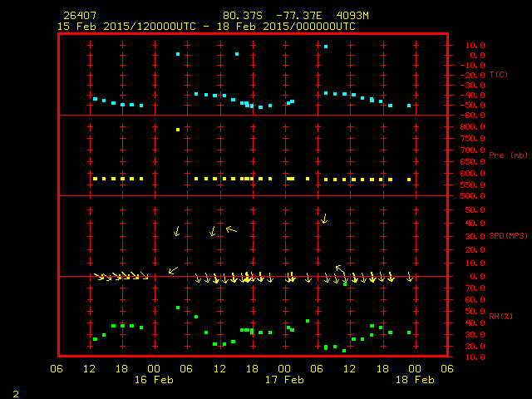Click the highest cyan temperature point

pyautogui.click(x=326, y=47)
